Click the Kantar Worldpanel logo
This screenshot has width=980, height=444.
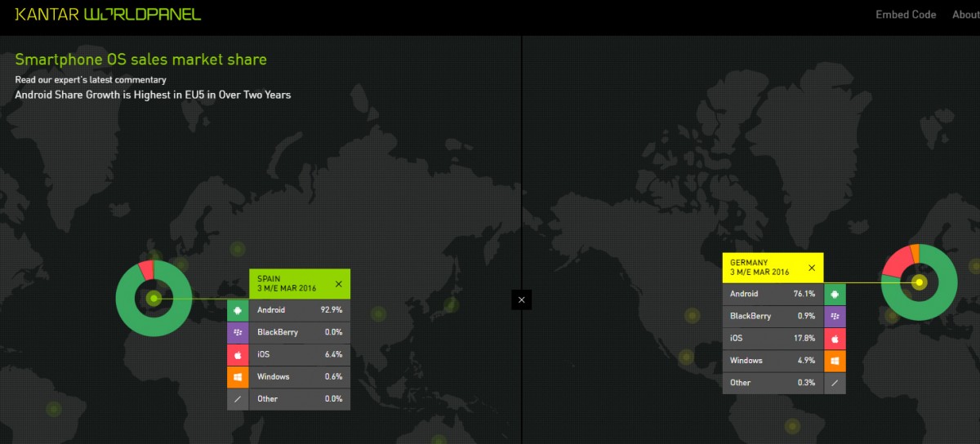(x=108, y=14)
